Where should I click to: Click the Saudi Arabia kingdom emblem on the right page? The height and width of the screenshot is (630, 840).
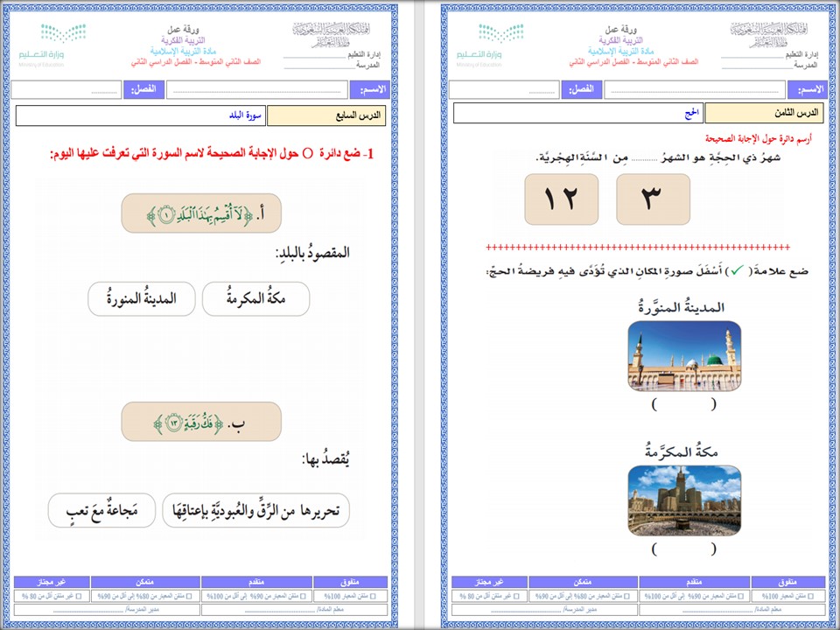(x=769, y=35)
